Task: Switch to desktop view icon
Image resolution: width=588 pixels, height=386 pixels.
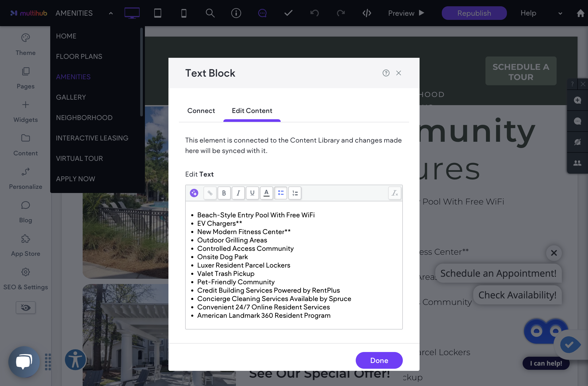Action: [132, 13]
